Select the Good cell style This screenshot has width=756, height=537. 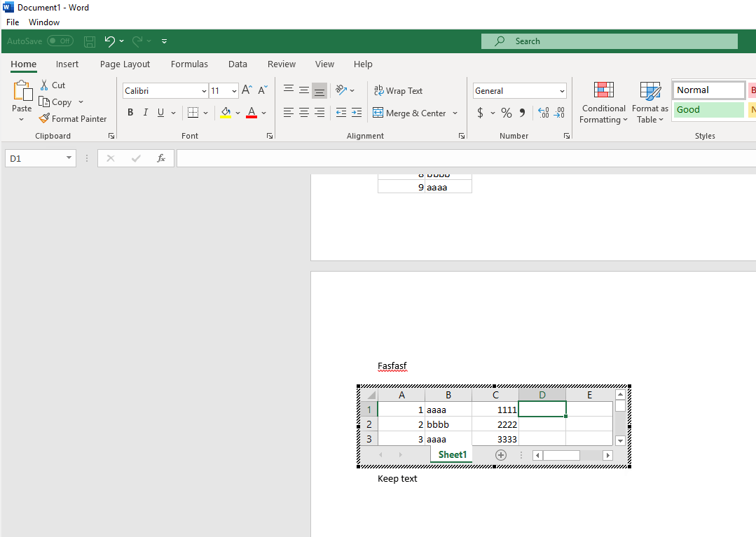(709, 110)
